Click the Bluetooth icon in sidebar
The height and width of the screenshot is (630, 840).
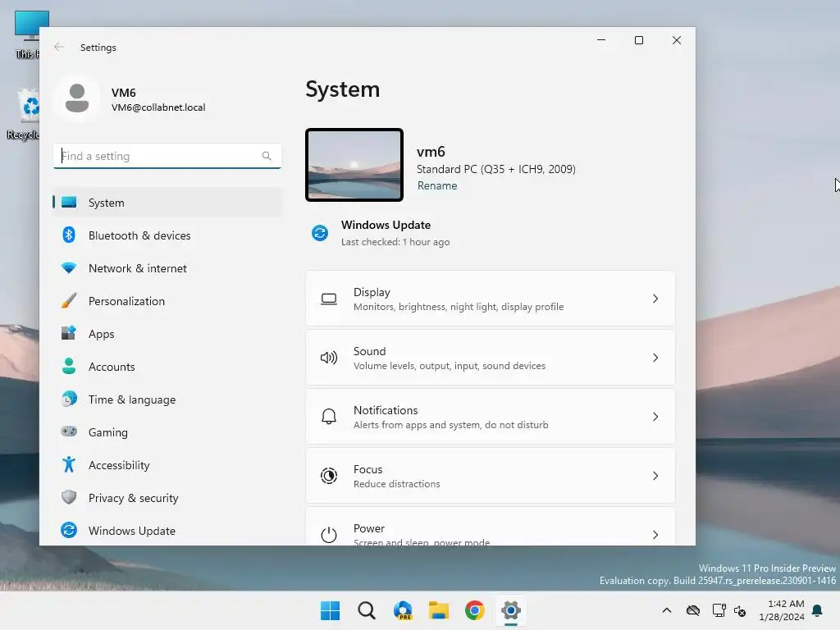[69, 235]
